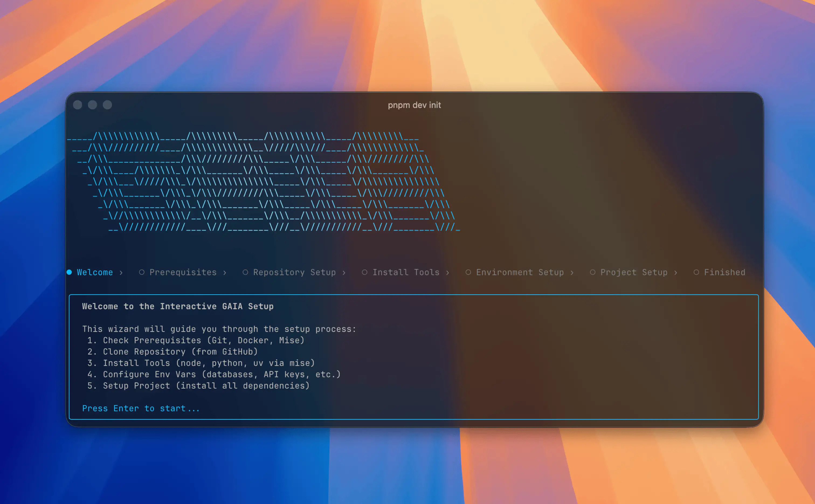This screenshot has height=504, width=815.
Task: Select the filled Welcome step circle icon
Action: (x=69, y=272)
